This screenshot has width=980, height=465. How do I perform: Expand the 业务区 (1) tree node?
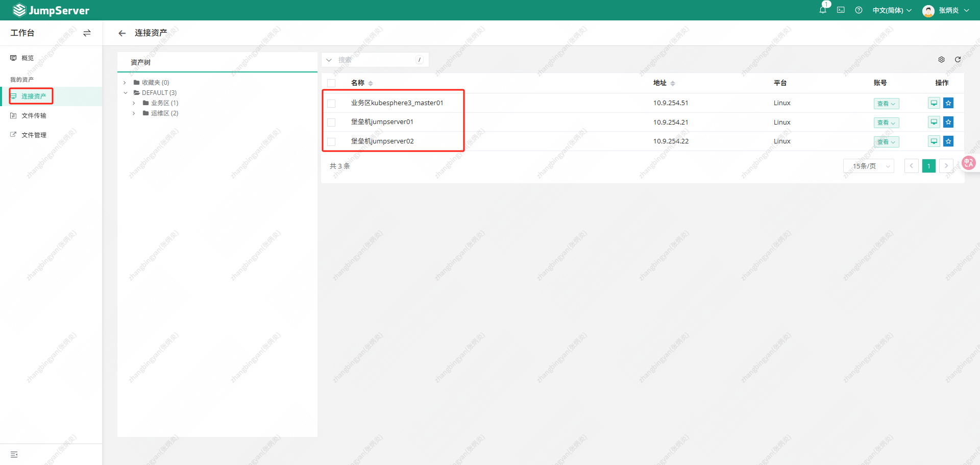pos(134,103)
